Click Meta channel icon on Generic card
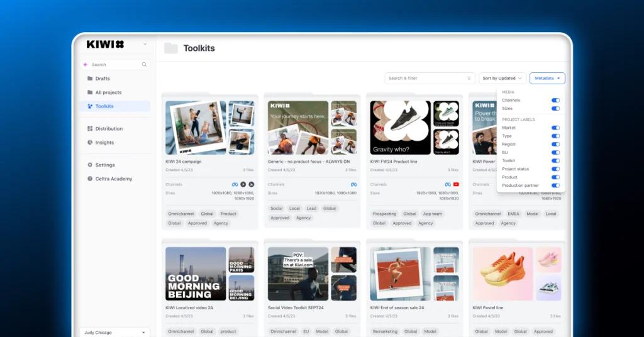The width and height of the screenshot is (644, 337). coord(353,184)
